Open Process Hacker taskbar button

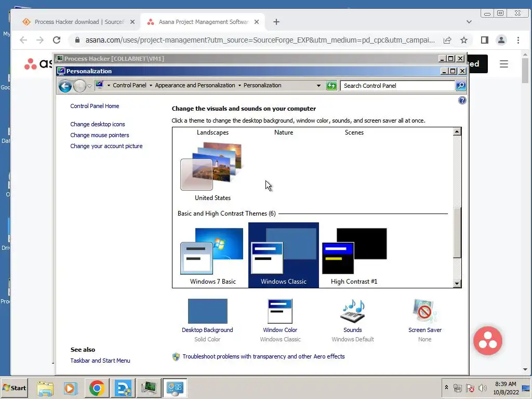pyautogui.click(x=149, y=388)
